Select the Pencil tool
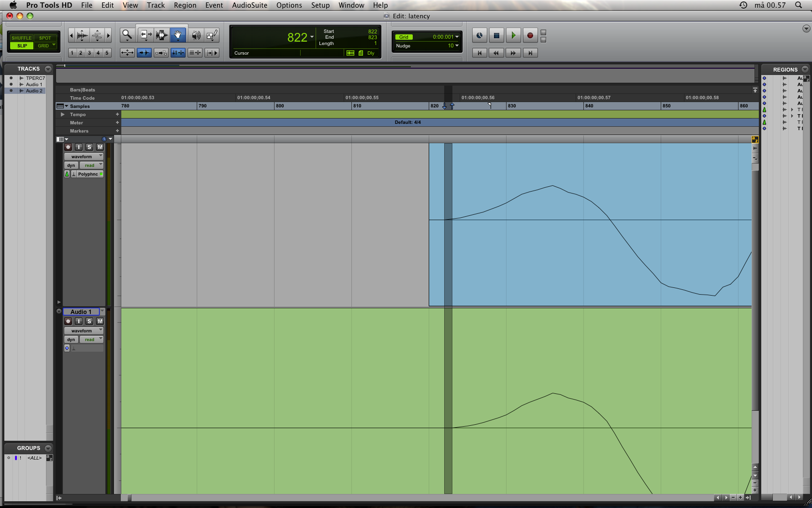 tap(212, 35)
